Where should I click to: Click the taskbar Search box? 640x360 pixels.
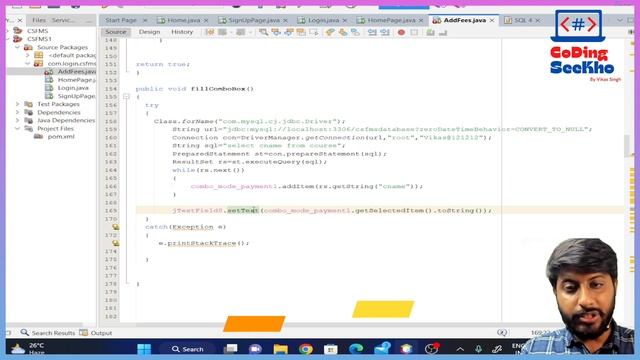click(188, 349)
